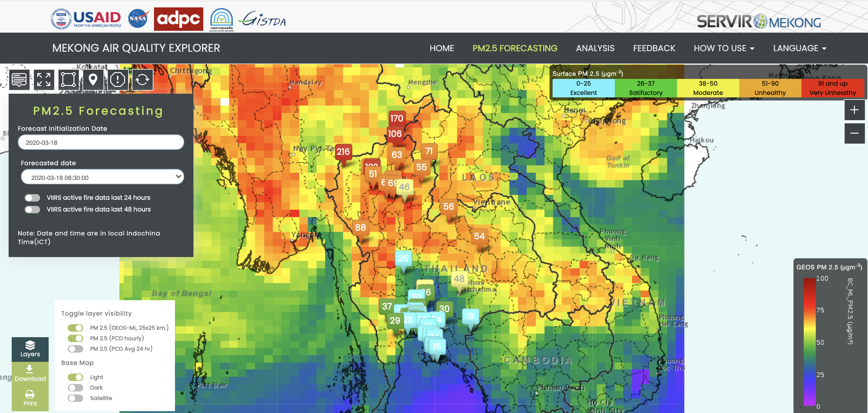Select the cyan station marker showing 25
The height and width of the screenshot is (413, 868).
click(403, 258)
